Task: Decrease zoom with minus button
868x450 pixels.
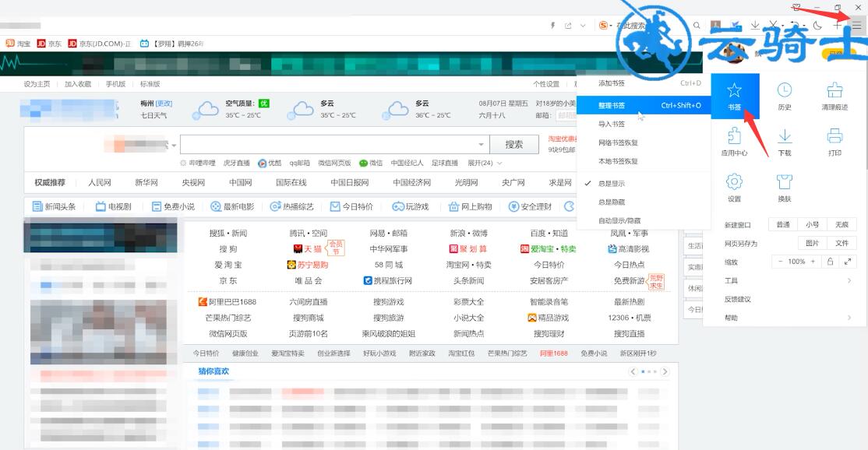Action: pyautogui.click(x=780, y=262)
